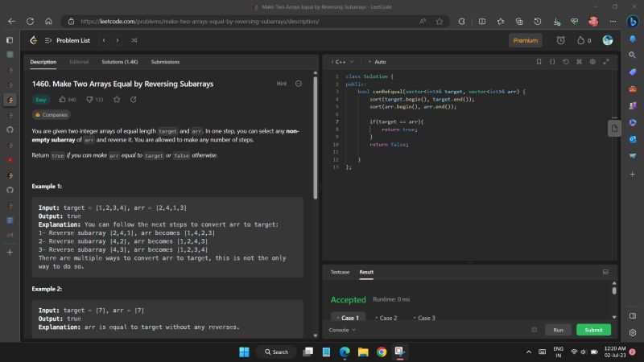Dislike the problem thumbs down icon
Screen dimensions: 644x362
click(89, 99)
